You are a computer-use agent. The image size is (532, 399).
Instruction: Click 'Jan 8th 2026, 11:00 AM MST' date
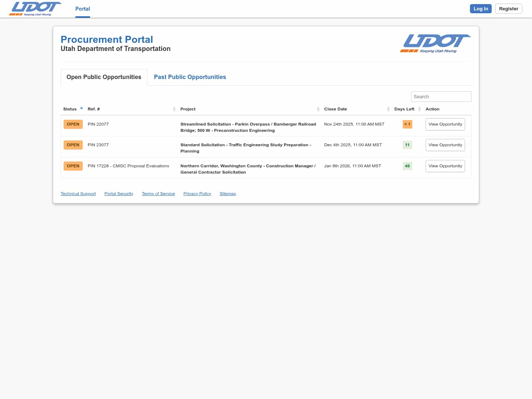(353, 166)
